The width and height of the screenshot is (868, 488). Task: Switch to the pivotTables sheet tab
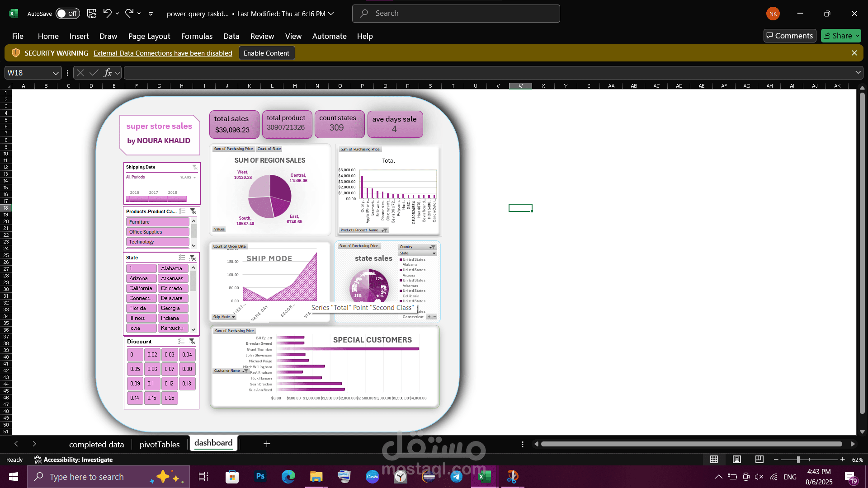coord(159,444)
